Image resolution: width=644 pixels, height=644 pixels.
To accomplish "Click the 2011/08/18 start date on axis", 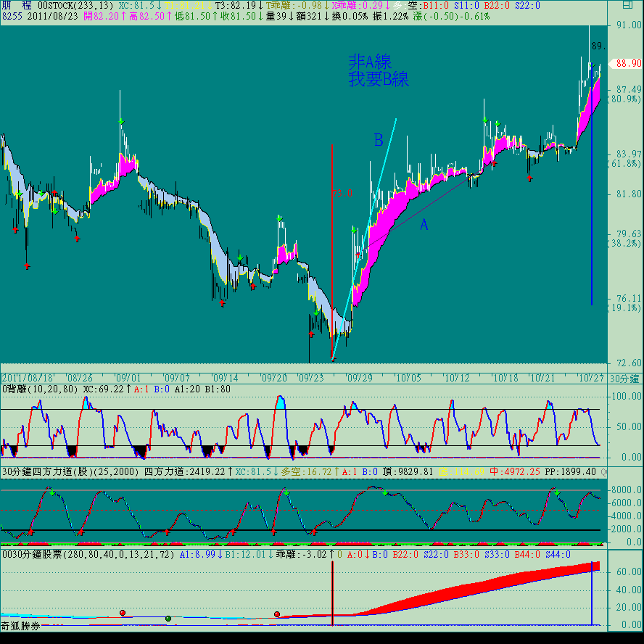I will pyautogui.click(x=28, y=378).
